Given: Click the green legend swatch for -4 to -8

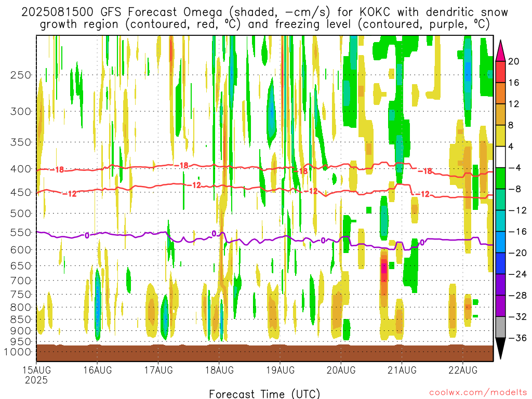Looking at the screenshot, I should tap(500, 178).
